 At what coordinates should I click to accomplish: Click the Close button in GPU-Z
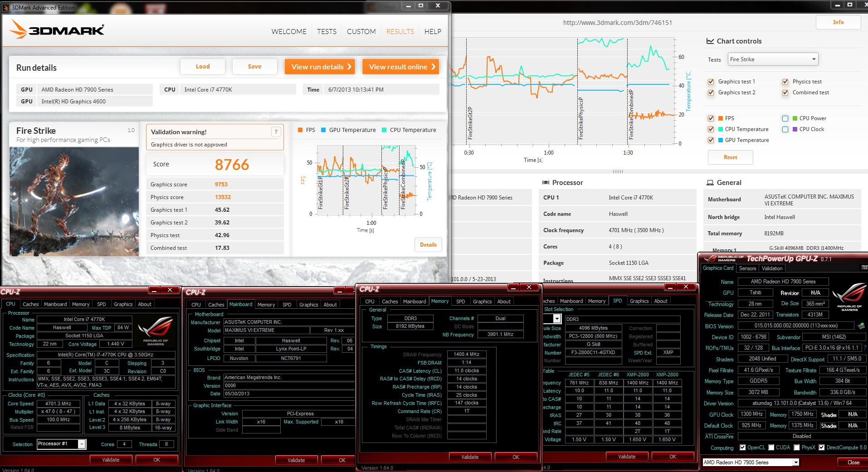coord(853,462)
